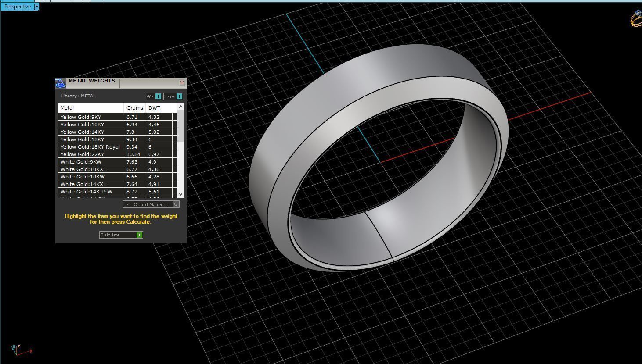642x364 pixels.
Task: Open the Perspective viewport dropdown arrow
Action: click(36, 7)
